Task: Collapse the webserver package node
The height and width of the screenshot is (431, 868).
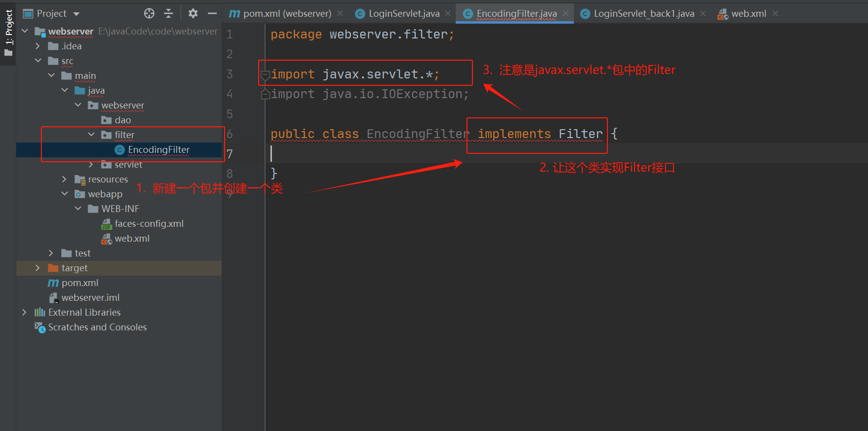Action: click(x=78, y=105)
